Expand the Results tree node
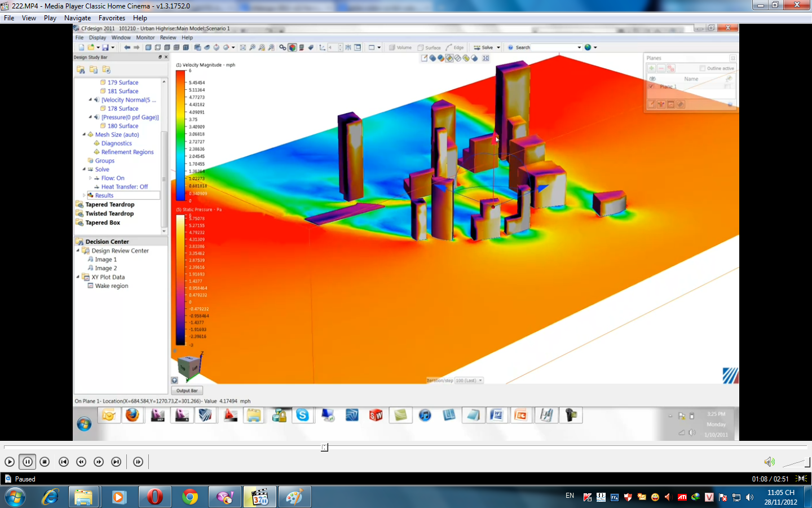812x508 pixels. 83,195
